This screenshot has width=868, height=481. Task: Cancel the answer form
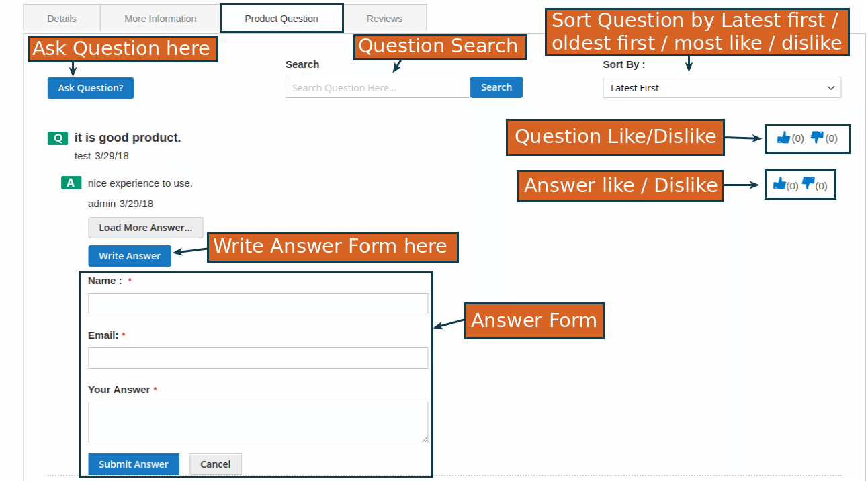click(216, 464)
